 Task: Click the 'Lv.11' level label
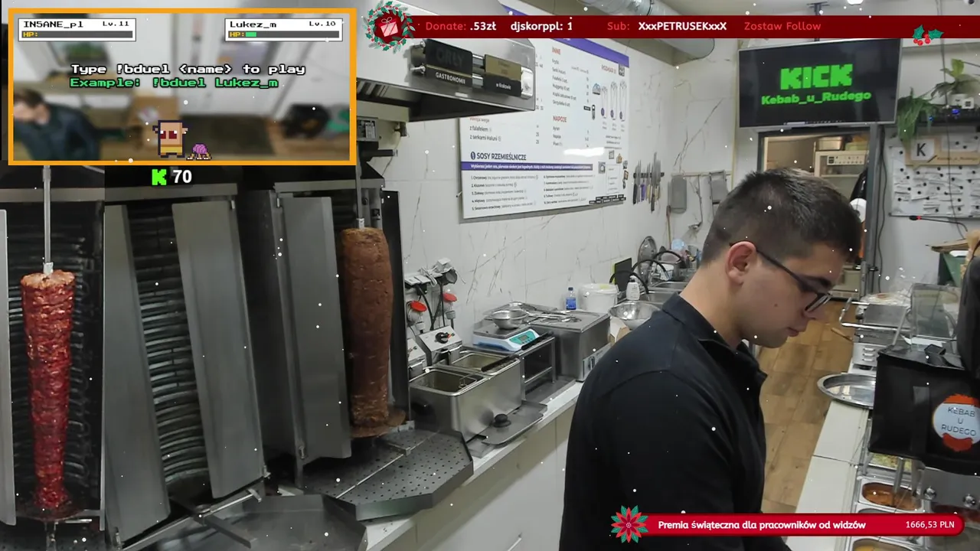click(x=116, y=24)
